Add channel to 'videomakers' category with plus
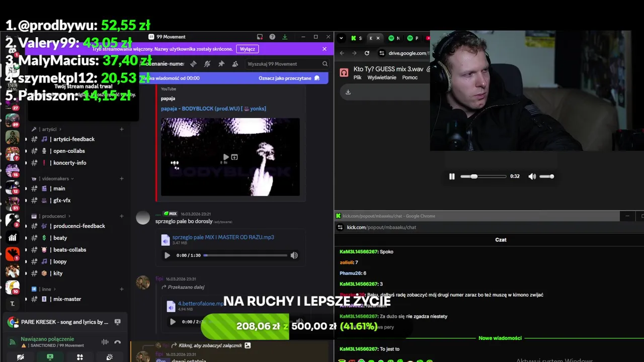The image size is (644, 362). [x=121, y=178]
